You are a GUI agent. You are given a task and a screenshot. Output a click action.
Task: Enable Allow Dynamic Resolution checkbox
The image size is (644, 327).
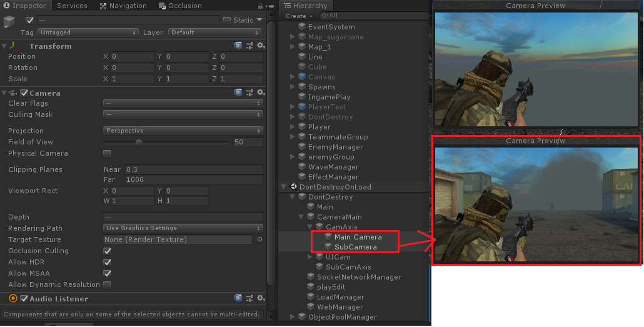point(107,284)
